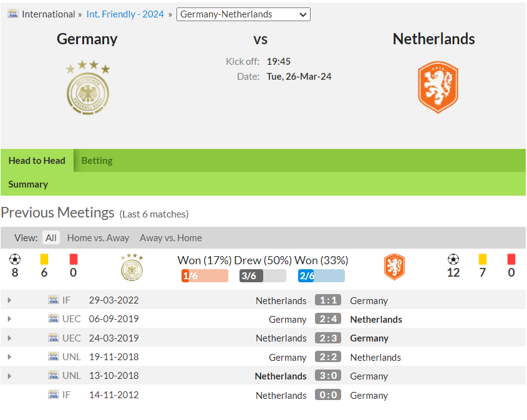
Task: Expand the 13-10-2018 match details
Action: click(x=9, y=376)
